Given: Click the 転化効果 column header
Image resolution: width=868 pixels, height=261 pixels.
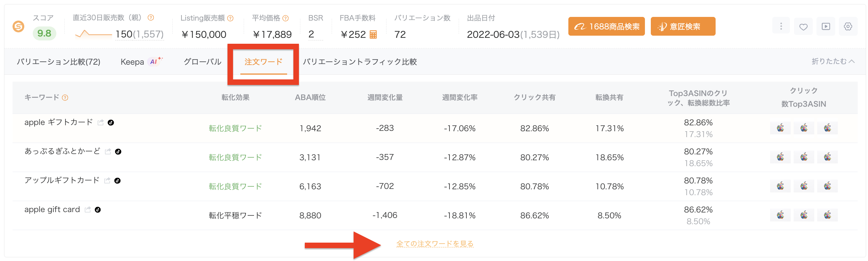Looking at the screenshot, I should tap(236, 97).
